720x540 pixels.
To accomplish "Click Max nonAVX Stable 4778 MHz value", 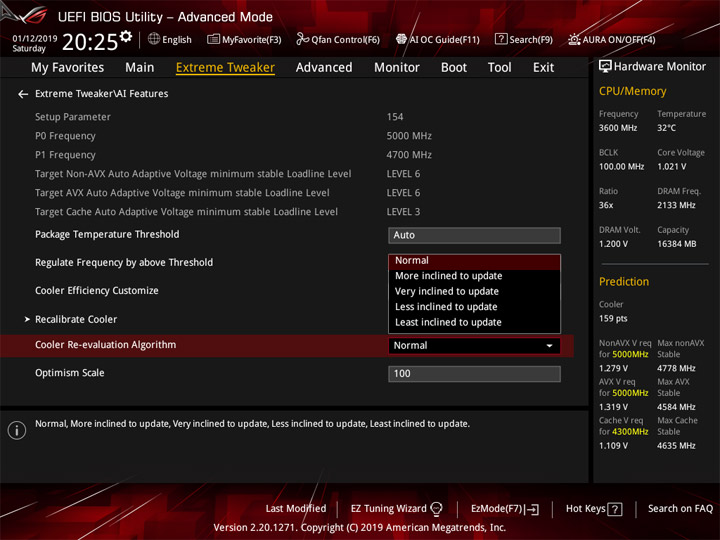I will pos(676,368).
